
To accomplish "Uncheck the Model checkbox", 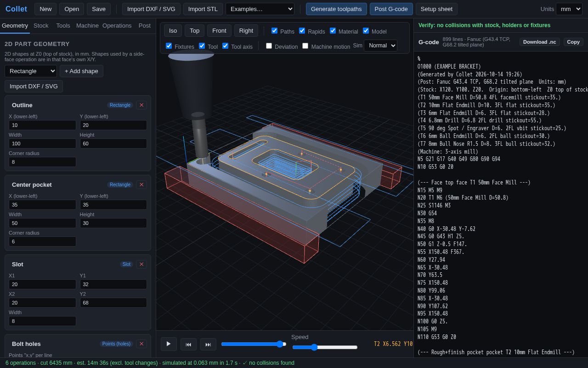I will click(x=366, y=31).
